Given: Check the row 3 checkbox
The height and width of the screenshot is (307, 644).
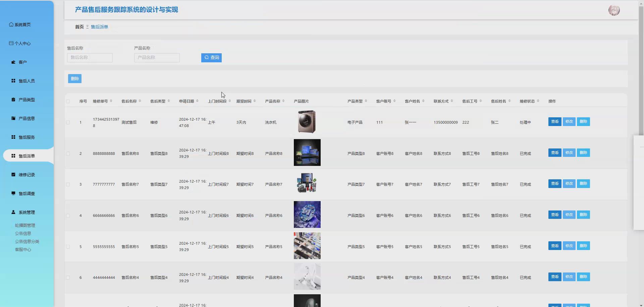Looking at the screenshot, I should [68, 184].
